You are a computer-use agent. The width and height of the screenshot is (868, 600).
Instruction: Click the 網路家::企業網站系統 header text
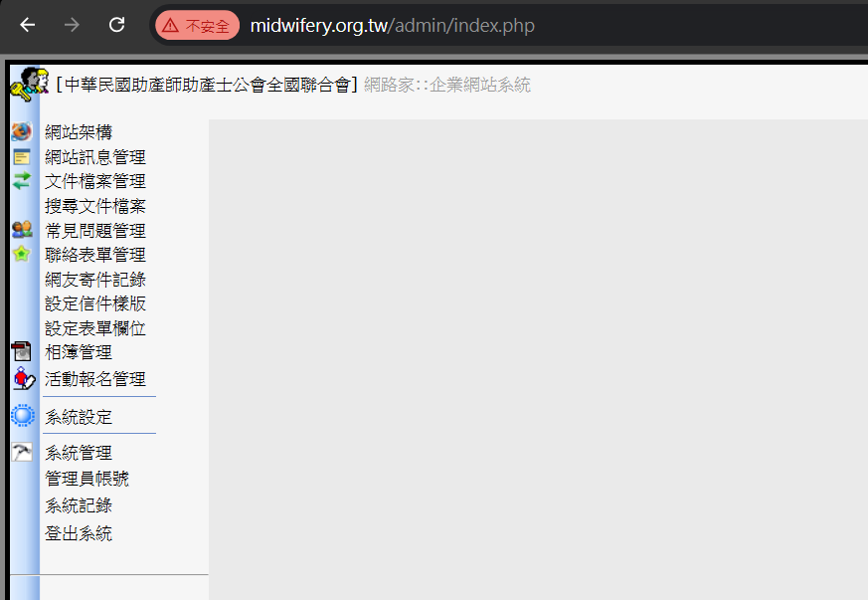point(447,85)
